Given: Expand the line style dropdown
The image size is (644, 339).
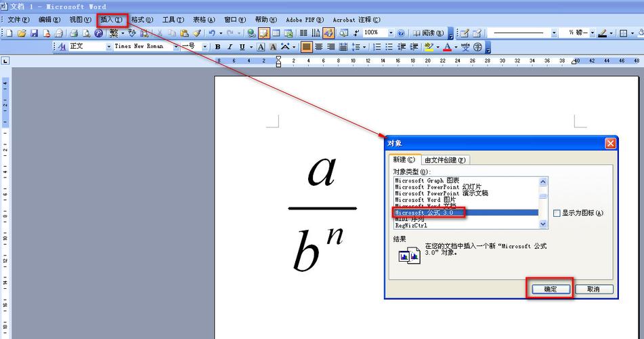Looking at the screenshot, I should click(x=554, y=33).
